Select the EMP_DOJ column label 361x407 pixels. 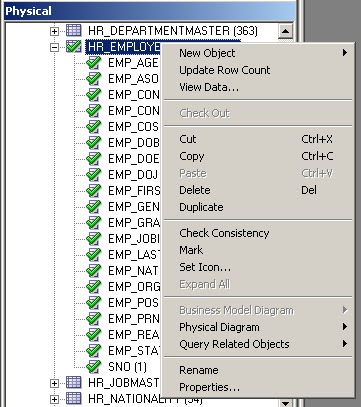click(133, 175)
